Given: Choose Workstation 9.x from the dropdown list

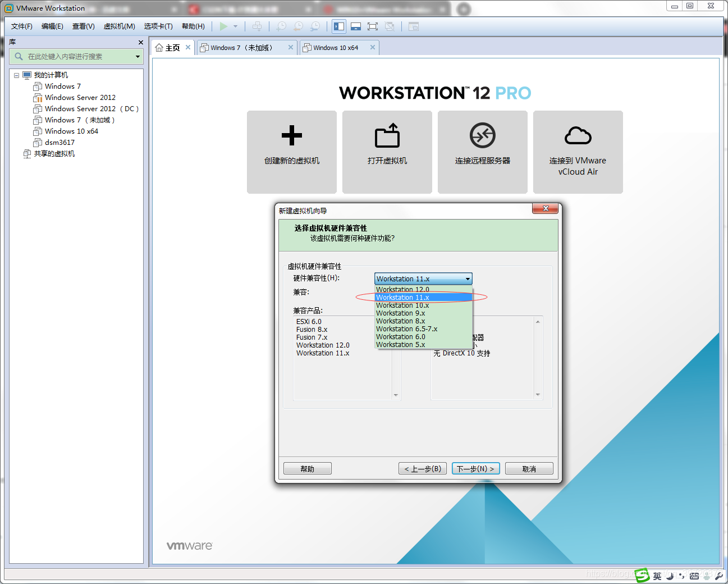Looking at the screenshot, I should pyautogui.click(x=424, y=313).
